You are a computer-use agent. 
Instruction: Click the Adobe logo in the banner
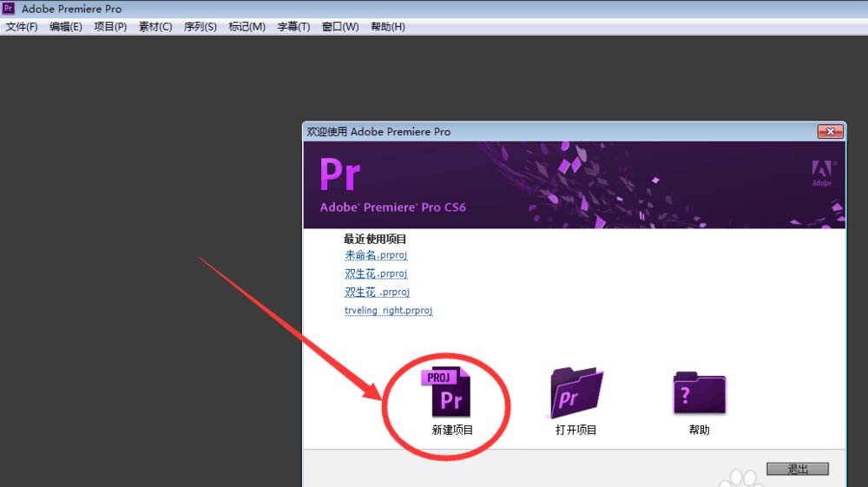click(x=822, y=174)
